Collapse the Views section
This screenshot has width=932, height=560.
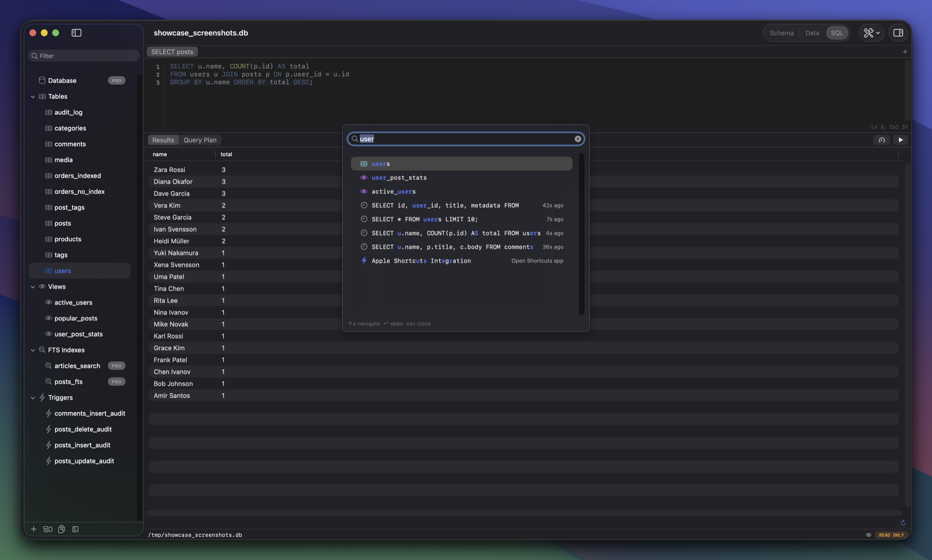pos(33,287)
